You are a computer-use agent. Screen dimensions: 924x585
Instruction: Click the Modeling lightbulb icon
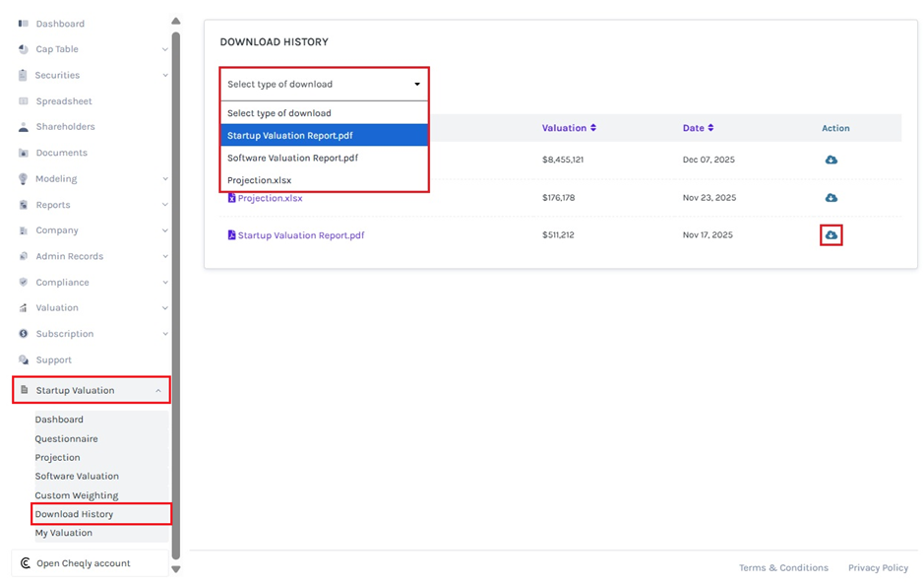(24, 179)
